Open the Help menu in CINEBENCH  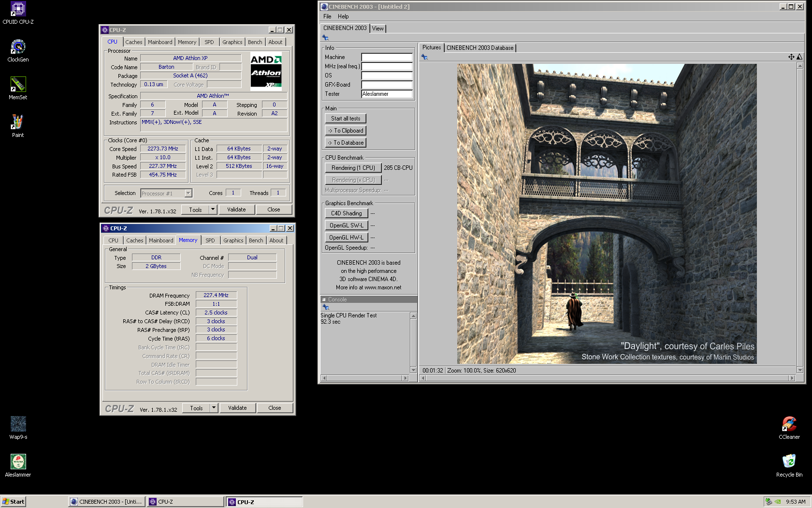click(343, 16)
